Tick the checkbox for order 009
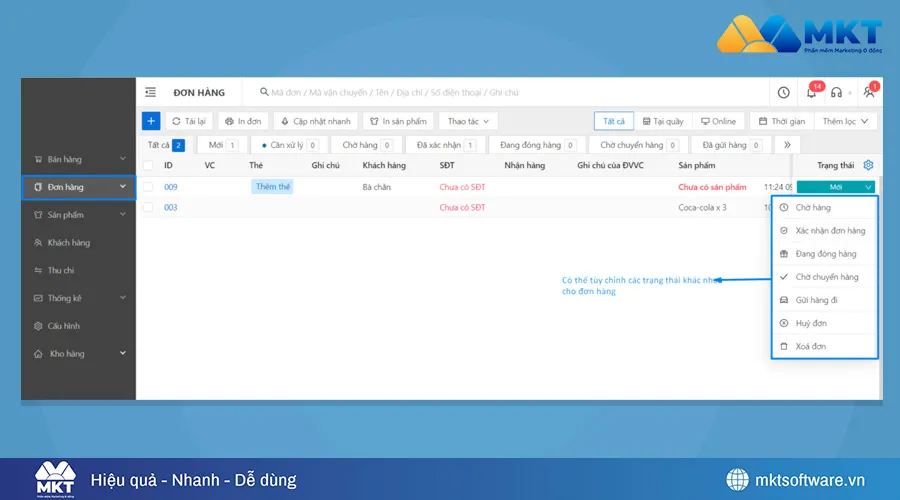900x500 pixels. pyautogui.click(x=148, y=187)
